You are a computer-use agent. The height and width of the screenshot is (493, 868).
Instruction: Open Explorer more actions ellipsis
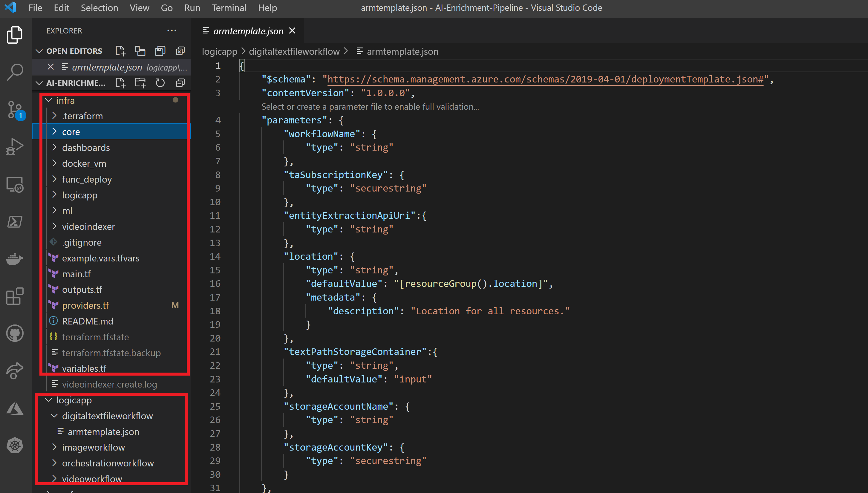tap(172, 30)
